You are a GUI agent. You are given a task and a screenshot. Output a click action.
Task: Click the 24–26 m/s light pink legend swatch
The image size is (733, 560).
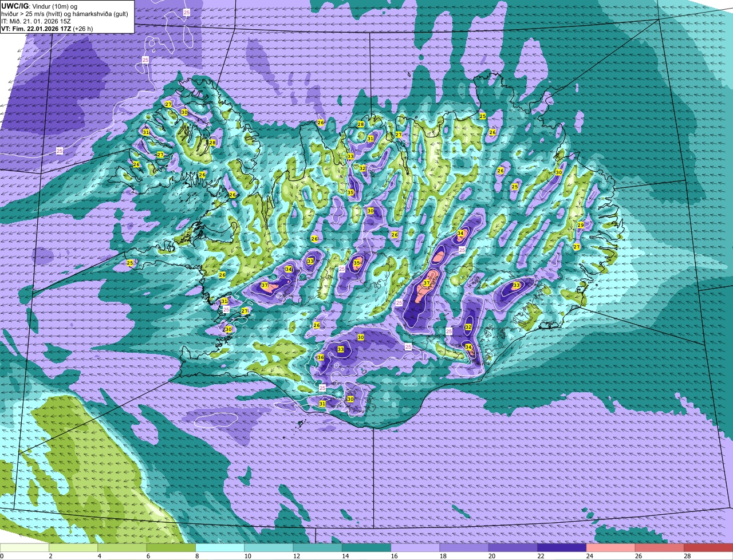[610, 548]
